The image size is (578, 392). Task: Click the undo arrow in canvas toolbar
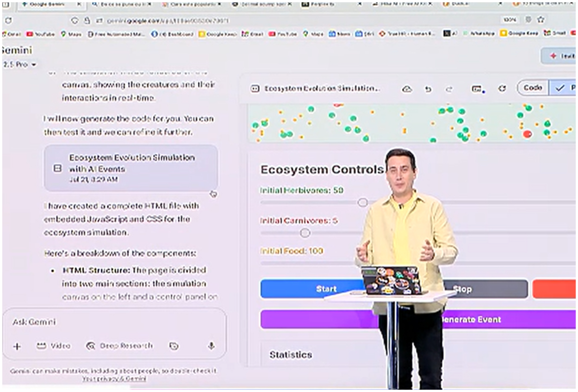(428, 89)
